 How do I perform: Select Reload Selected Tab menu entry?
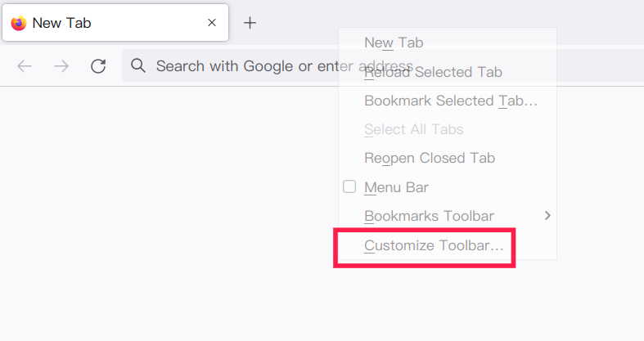point(433,72)
